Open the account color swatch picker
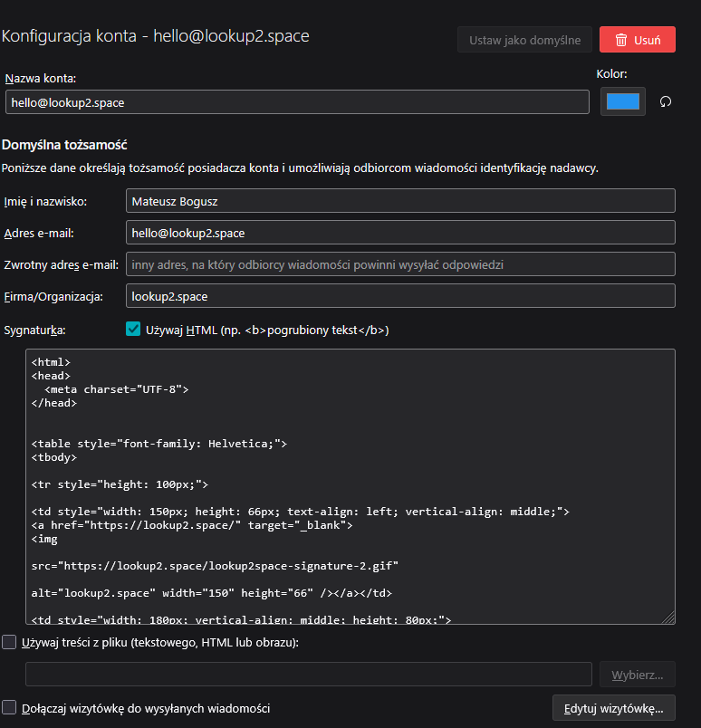This screenshot has height=728, width=701. (622, 101)
